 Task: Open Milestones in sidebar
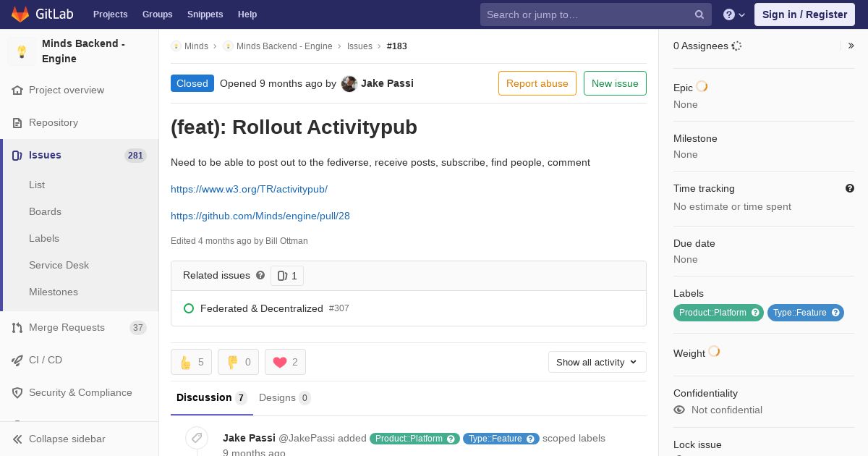pyautogui.click(x=54, y=292)
